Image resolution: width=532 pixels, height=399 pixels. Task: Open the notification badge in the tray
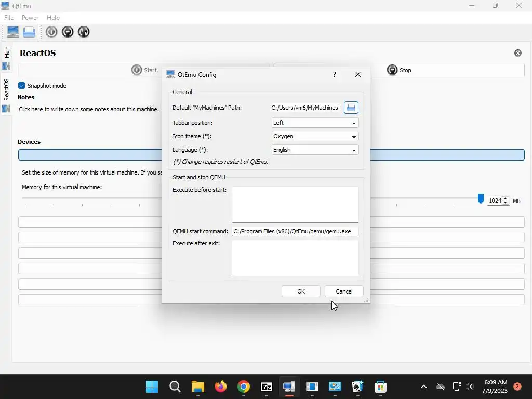pyautogui.click(x=517, y=387)
